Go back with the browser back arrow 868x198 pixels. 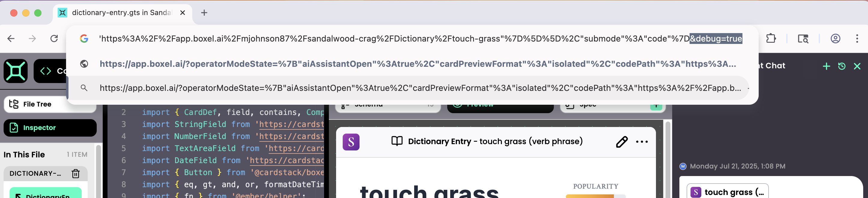click(x=11, y=39)
